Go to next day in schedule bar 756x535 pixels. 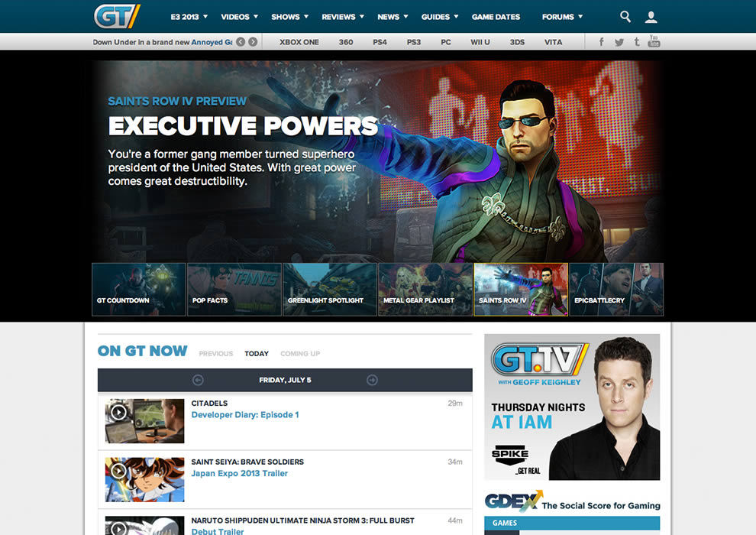point(372,380)
